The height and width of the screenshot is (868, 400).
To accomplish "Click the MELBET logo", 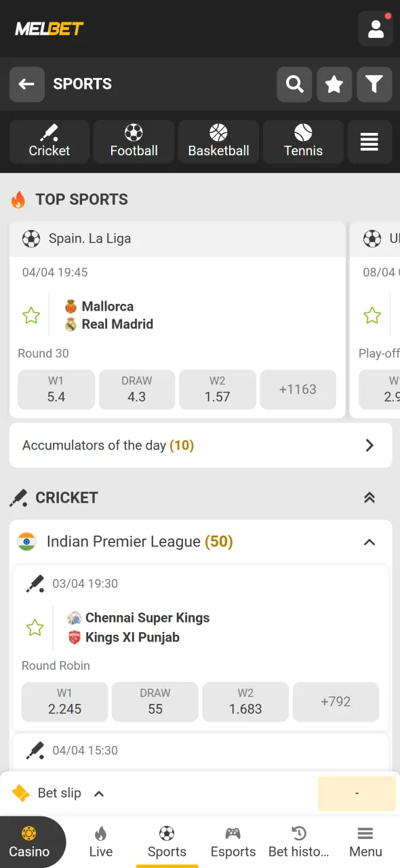I will click(x=48, y=29).
